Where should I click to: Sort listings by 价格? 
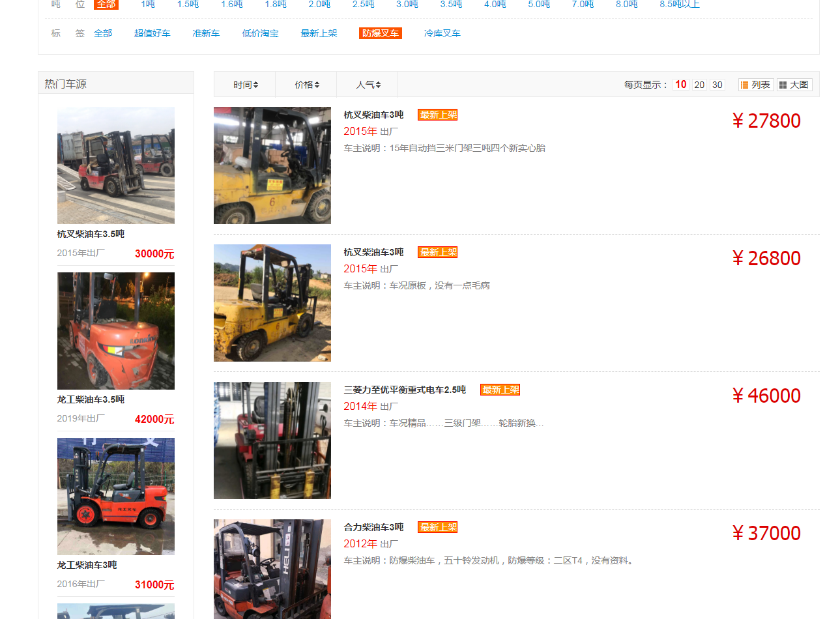point(306,85)
